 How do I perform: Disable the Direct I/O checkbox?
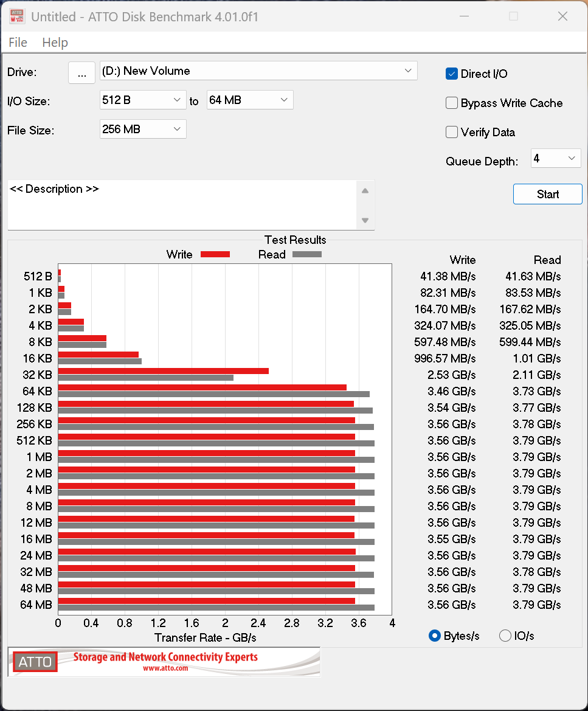point(452,74)
